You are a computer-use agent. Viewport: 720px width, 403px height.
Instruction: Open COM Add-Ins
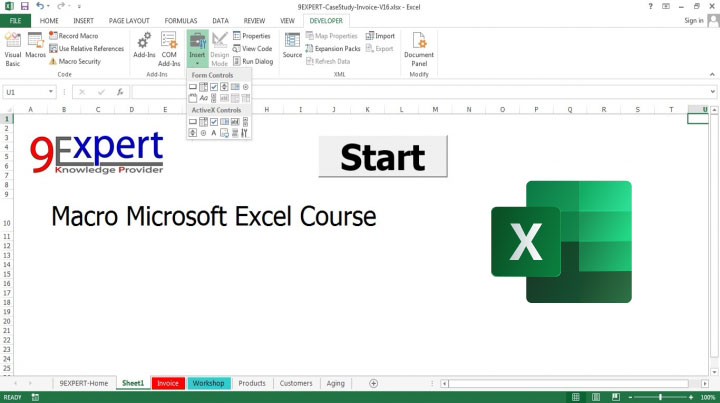click(x=169, y=49)
